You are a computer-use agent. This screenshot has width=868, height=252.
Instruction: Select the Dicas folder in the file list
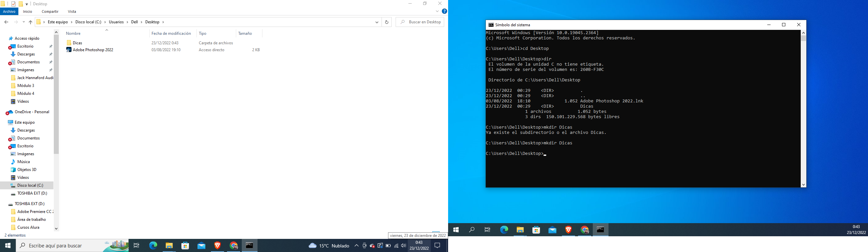tap(77, 43)
